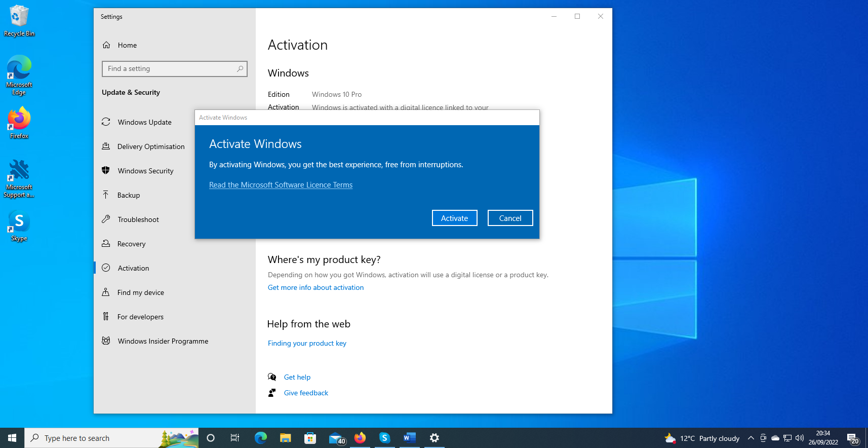Launch Edge from the taskbar

tap(260, 438)
